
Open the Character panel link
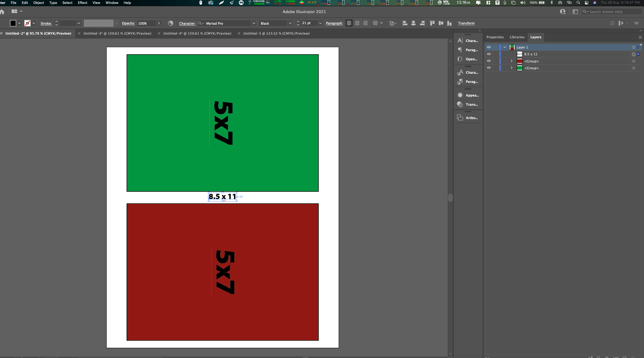point(187,23)
